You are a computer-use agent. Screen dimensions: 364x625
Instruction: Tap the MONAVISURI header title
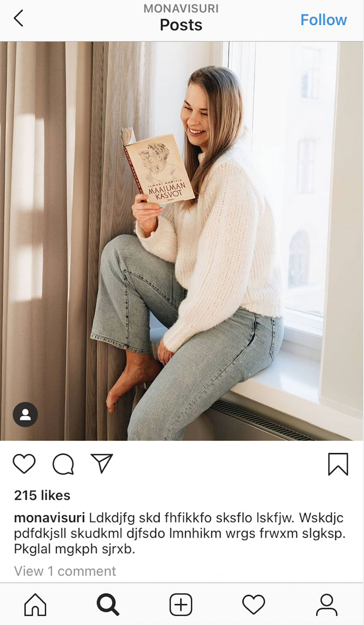[x=181, y=9]
